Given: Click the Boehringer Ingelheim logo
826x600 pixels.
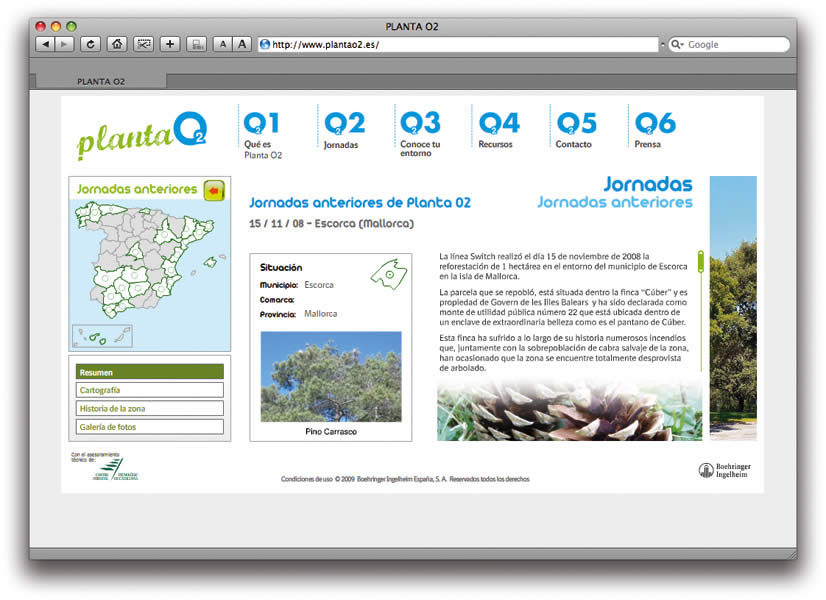Looking at the screenshot, I should click(724, 470).
